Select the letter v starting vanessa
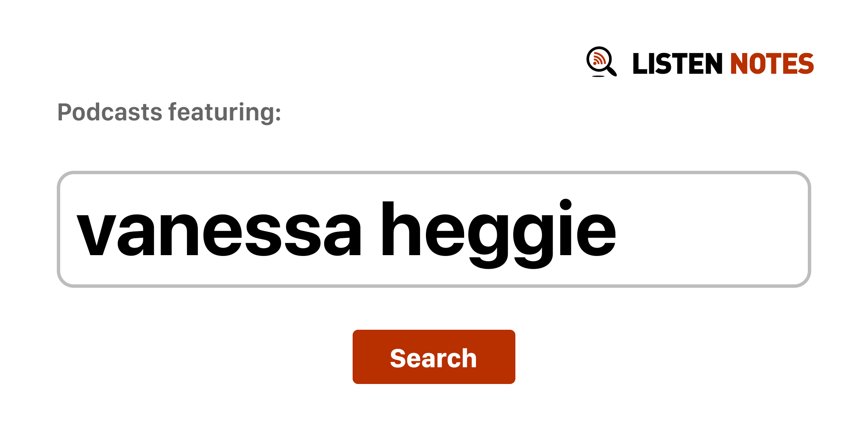This screenshot has width=868, height=434. point(96,235)
